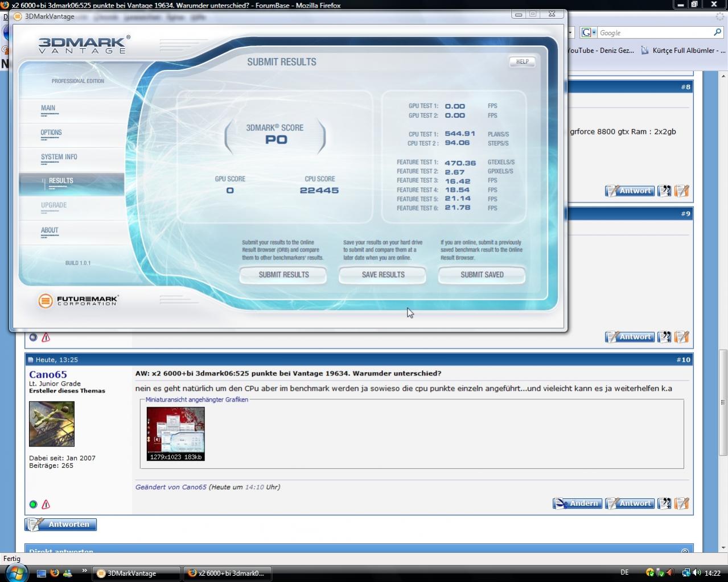The image size is (728, 582).
Task: Click multi-quote icon in post #9
Action: coord(664,337)
